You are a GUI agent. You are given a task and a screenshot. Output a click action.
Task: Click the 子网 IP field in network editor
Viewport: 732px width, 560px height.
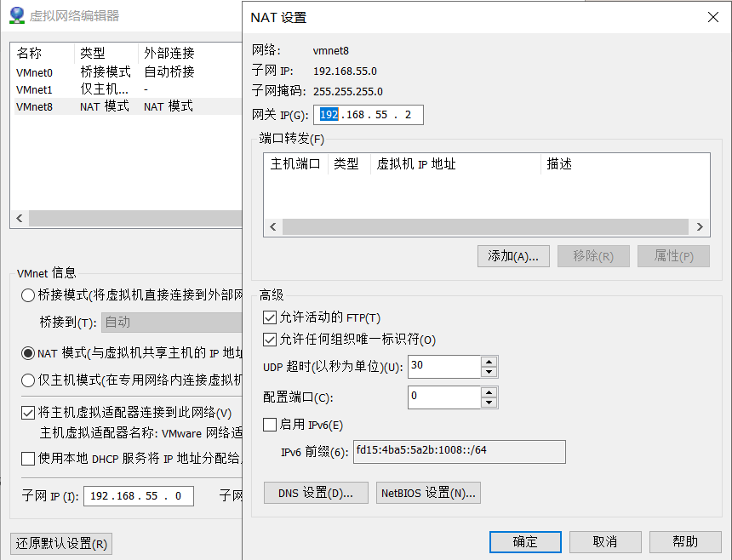coord(139,496)
